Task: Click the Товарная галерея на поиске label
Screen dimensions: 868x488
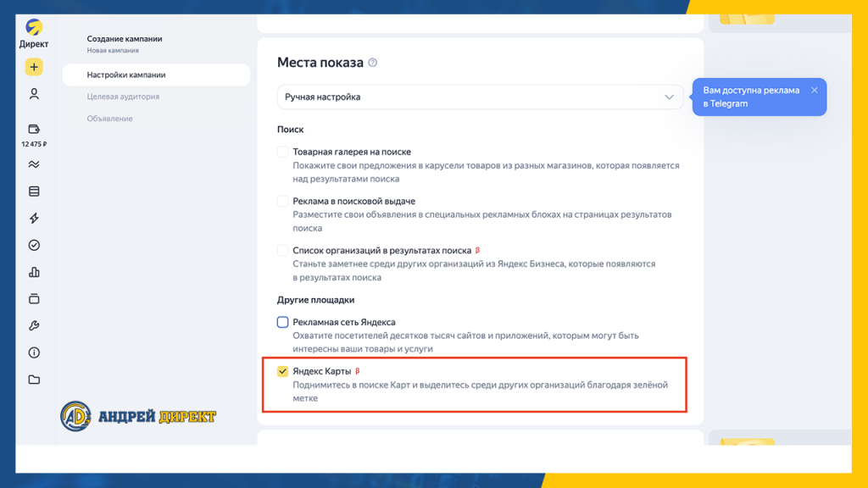Action: pyautogui.click(x=352, y=152)
